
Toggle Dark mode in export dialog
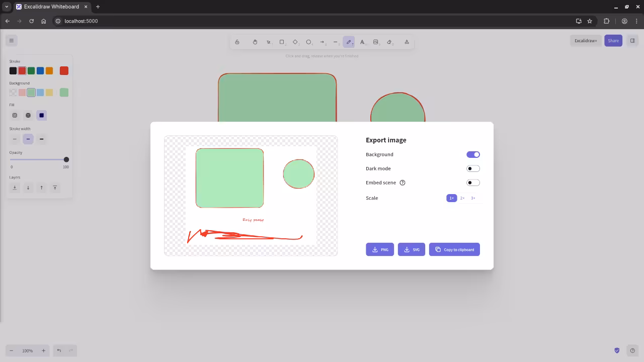pyautogui.click(x=473, y=168)
